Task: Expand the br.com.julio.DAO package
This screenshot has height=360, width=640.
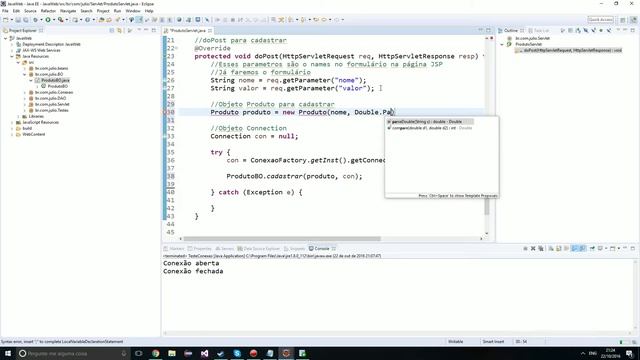Action: (24, 98)
